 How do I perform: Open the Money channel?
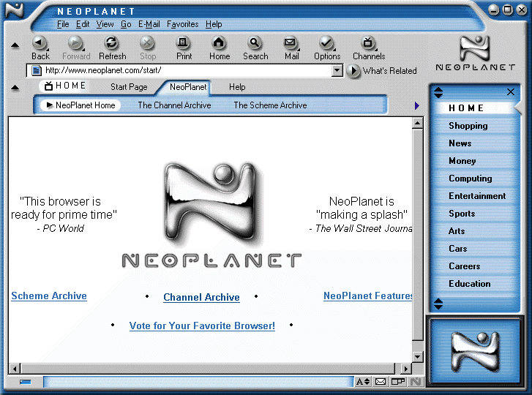(x=462, y=161)
